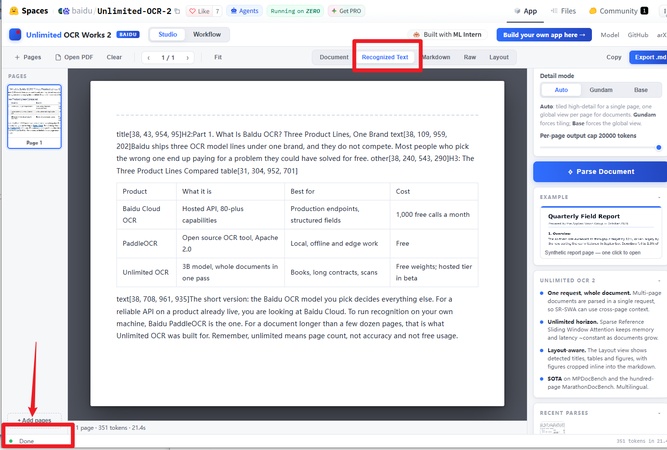Click the Fit zoom button

coord(218,57)
